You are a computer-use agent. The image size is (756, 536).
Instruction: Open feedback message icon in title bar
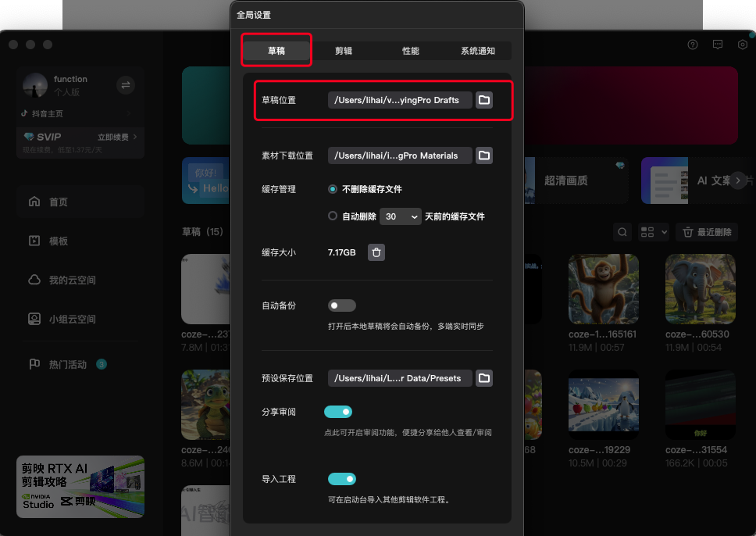718,45
